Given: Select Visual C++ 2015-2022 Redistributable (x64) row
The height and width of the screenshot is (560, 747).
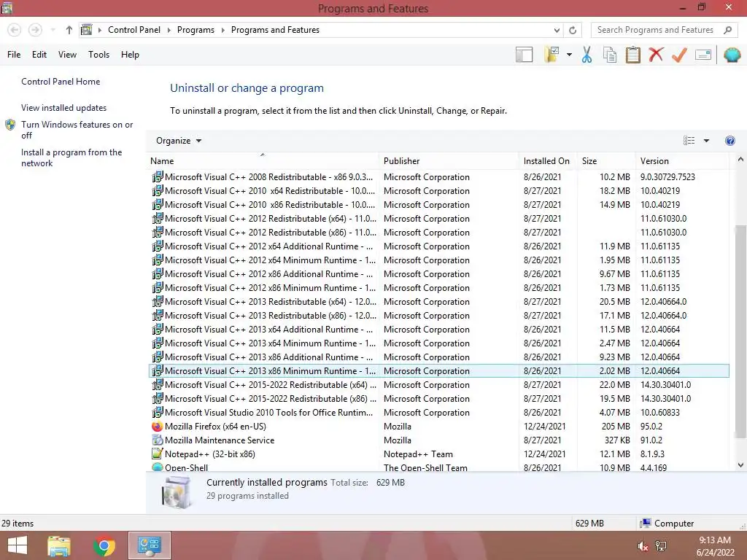Looking at the screenshot, I should pos(438,385).
